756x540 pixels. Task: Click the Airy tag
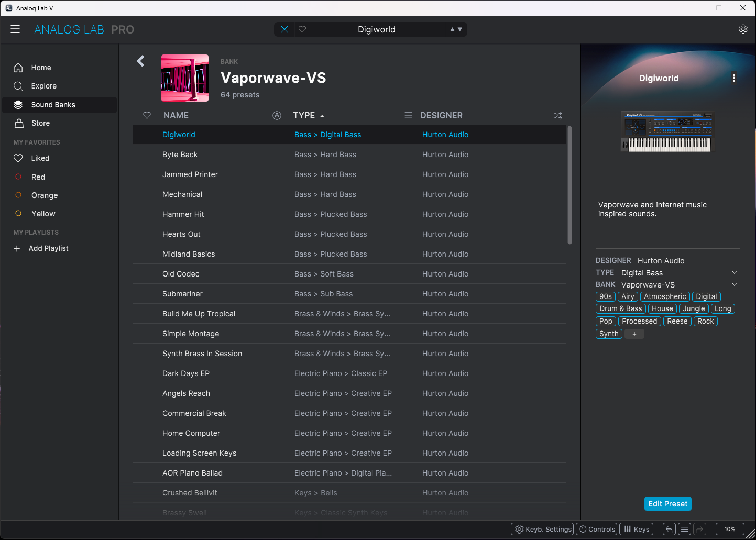pyautogui.click(x=628, y=296)
